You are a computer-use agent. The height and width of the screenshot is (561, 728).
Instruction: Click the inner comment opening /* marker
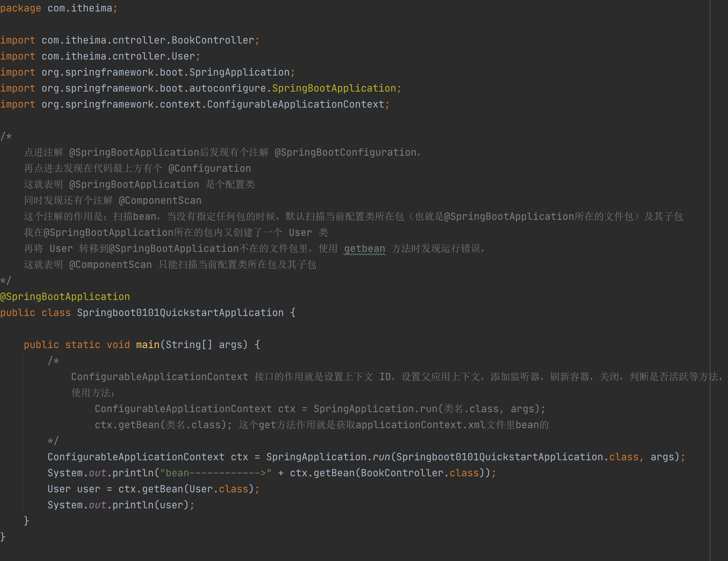tap(53, 360)
